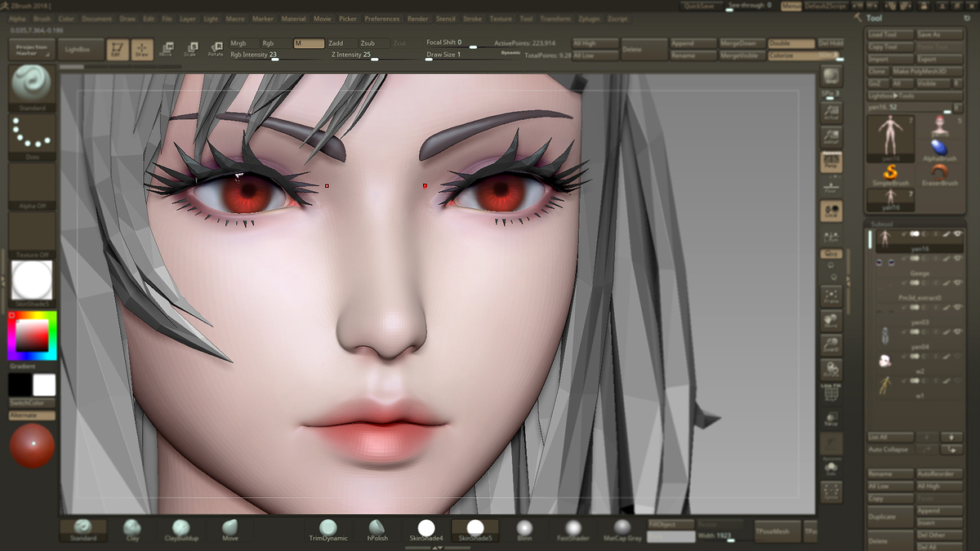Viewport: 980px width, 551px height.
Task: Open the Dots stroke type selector
Action: click(32, 136)
